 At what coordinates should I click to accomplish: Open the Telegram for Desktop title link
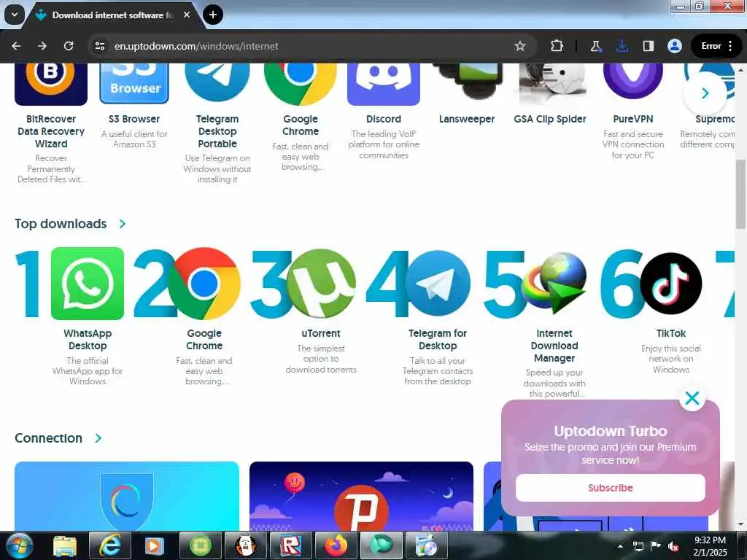(438, 340)
